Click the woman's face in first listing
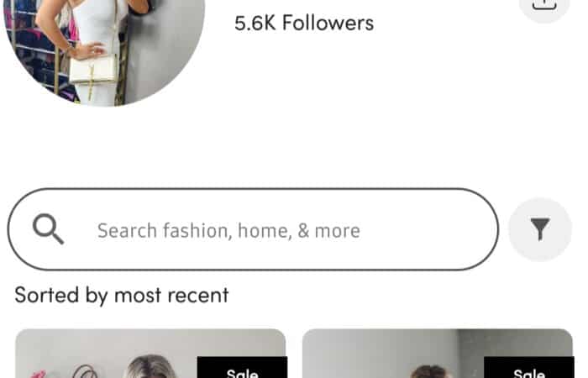 (150, 368)
